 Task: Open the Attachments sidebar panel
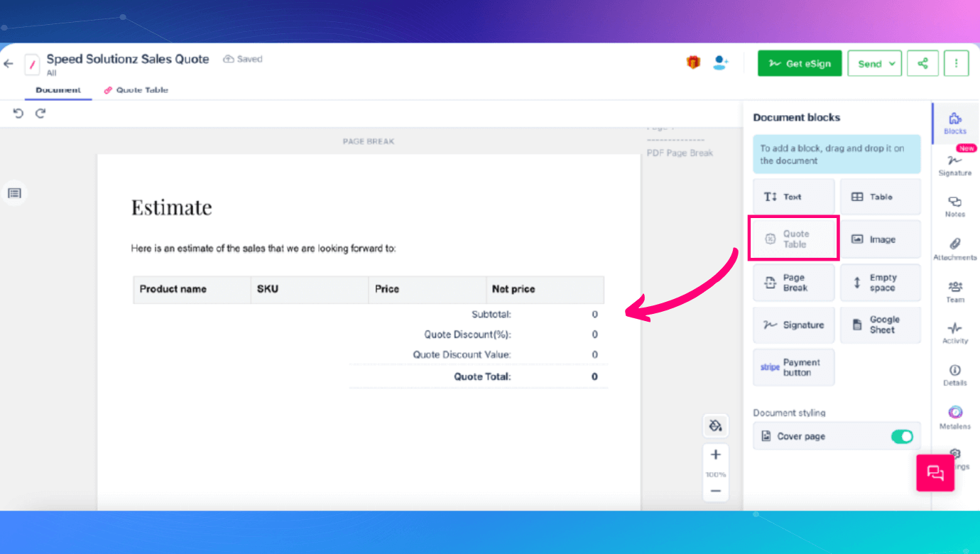tap(954, 249)
